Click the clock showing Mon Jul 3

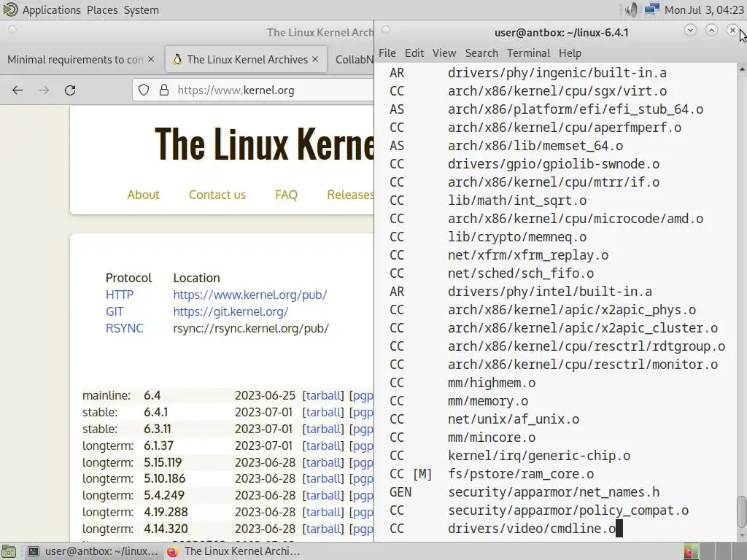tap(704, 10)
